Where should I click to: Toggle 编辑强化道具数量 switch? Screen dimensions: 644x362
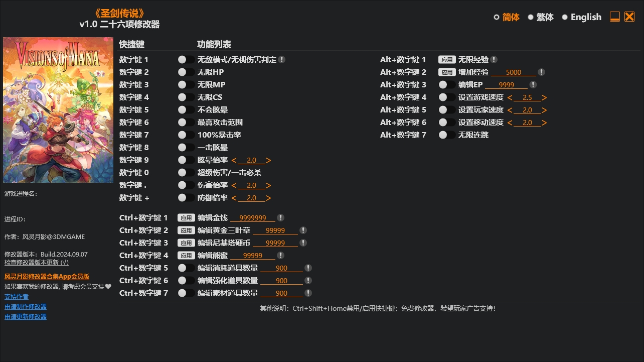click(x=186, y=281)
